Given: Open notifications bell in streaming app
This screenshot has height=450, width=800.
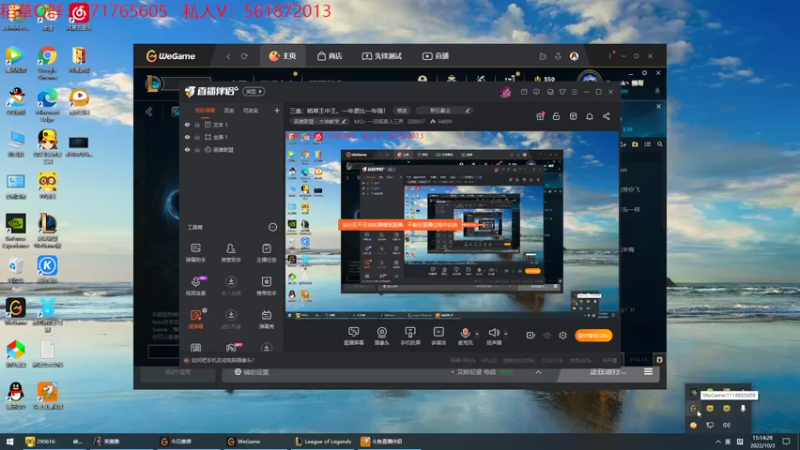Looking at the screenshot, I should [589, 116].
